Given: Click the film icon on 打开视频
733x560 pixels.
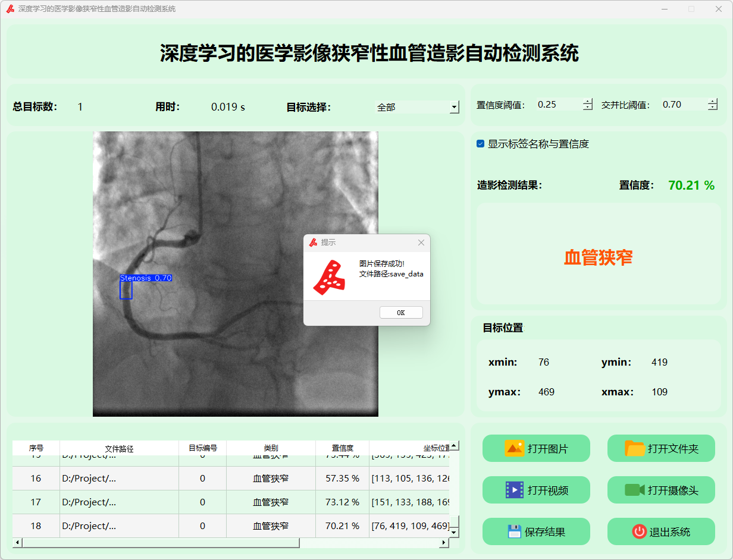Looking at the screenshot, I should pos(514,490).
